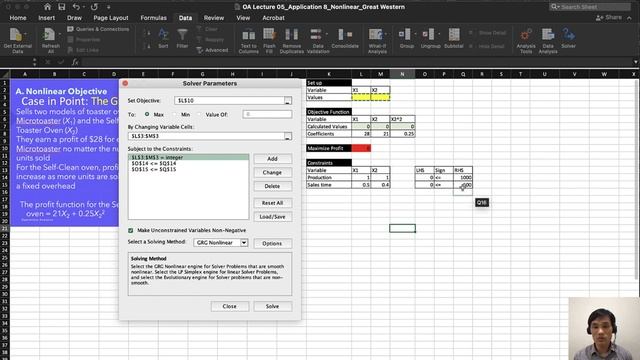Image resolution: width=640 pixels, height=360 pixels.
Task: Open Get External Data
Action: [18, 40]
